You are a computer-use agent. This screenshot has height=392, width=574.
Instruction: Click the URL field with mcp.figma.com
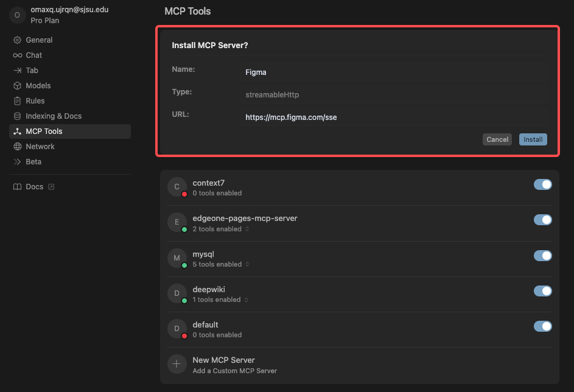pyautogui.click(x=394, y=117)
